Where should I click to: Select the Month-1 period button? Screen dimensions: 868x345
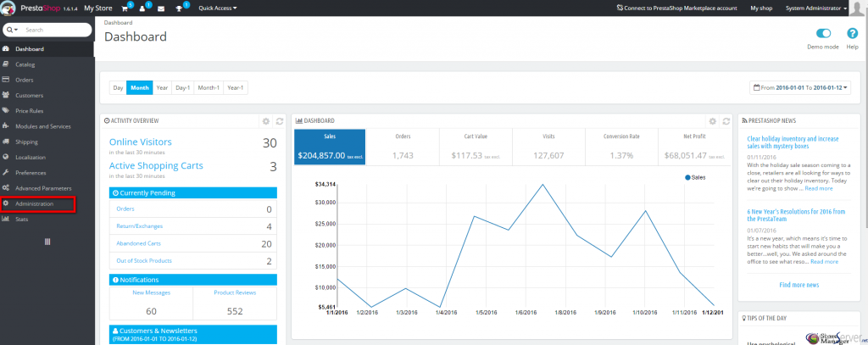pos(209,87)
